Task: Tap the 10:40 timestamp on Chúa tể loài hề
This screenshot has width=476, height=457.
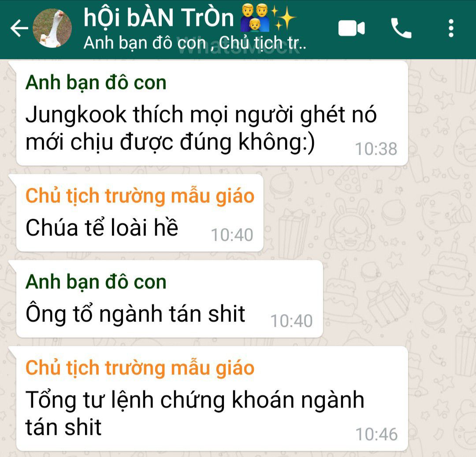Action: pos(232,235)
